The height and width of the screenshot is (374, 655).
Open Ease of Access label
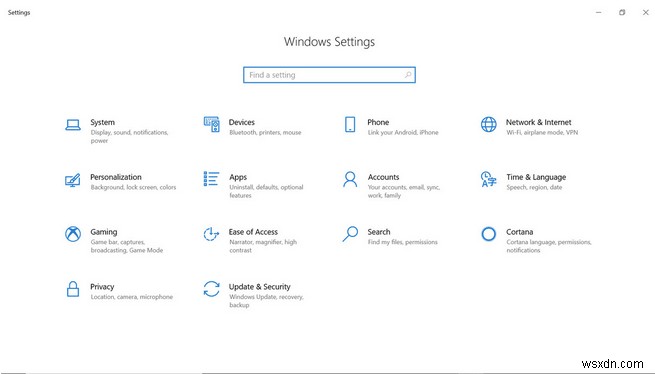[253, 232]
